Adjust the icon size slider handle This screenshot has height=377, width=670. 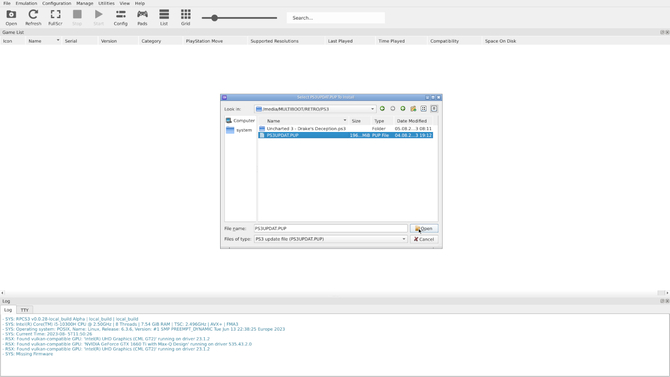point(215,18)
